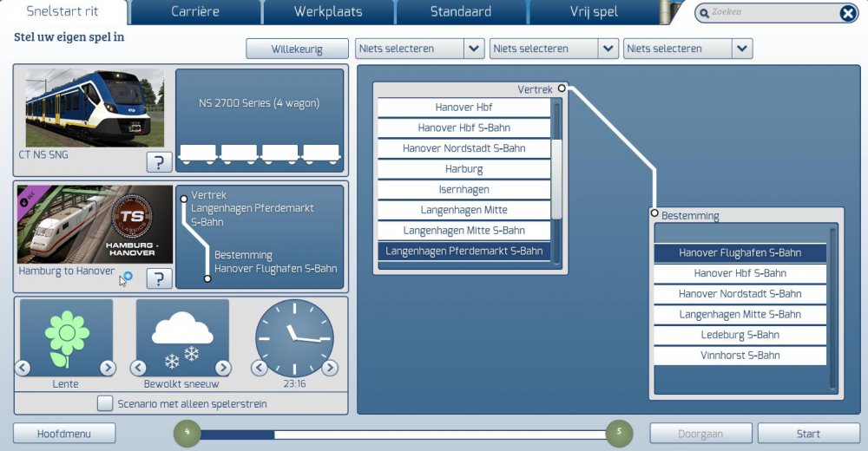Open the second Niets selecteren dropdown
The height and width of the screenshot is (451, 868).
(608, 49)
